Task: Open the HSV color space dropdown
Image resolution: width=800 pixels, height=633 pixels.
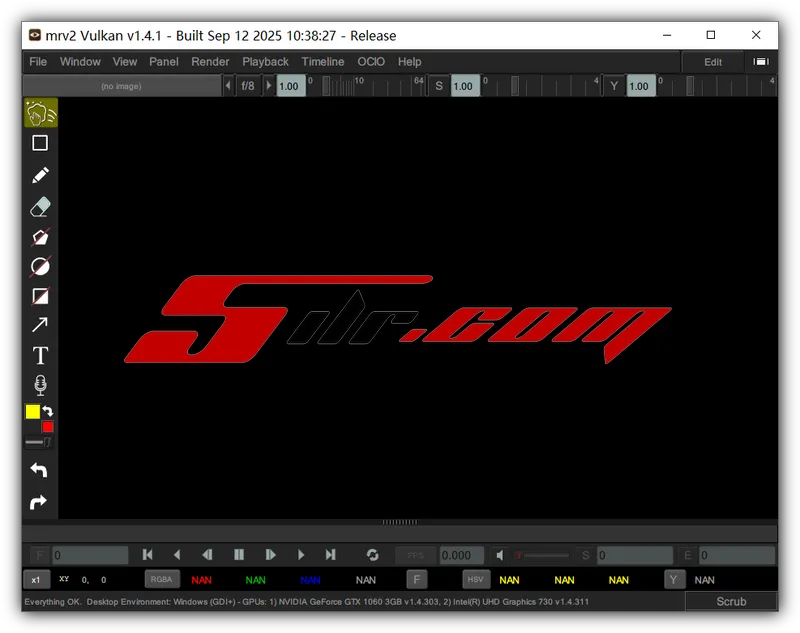Action: click(x=476, y=579)
